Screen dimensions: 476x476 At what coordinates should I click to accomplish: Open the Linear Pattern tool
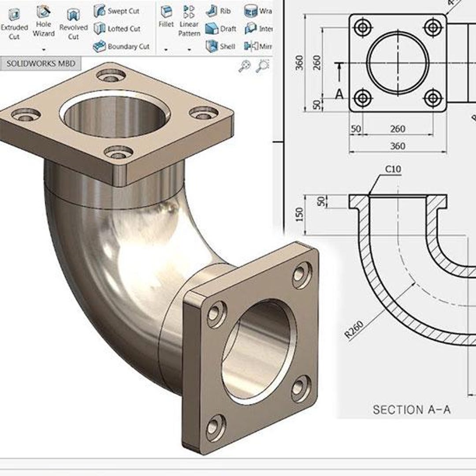(x=189, y=21)
